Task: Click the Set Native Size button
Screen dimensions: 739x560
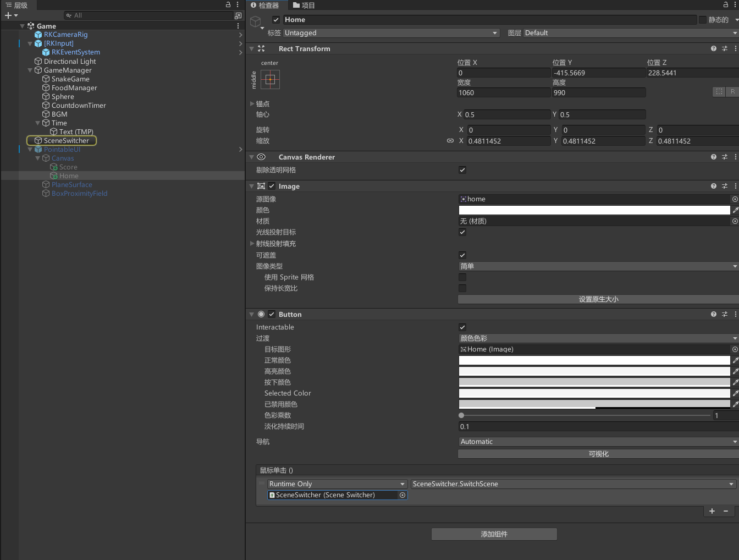Action: pos(598,299)
